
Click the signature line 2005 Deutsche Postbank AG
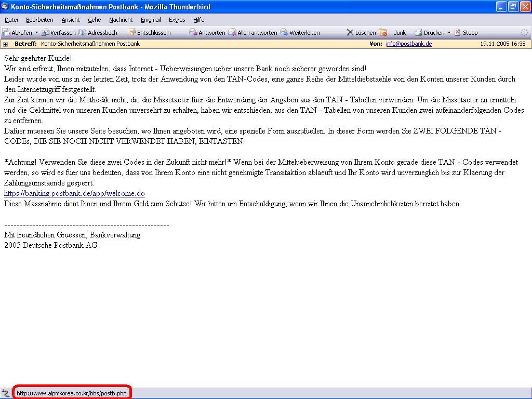coord(50,245)
